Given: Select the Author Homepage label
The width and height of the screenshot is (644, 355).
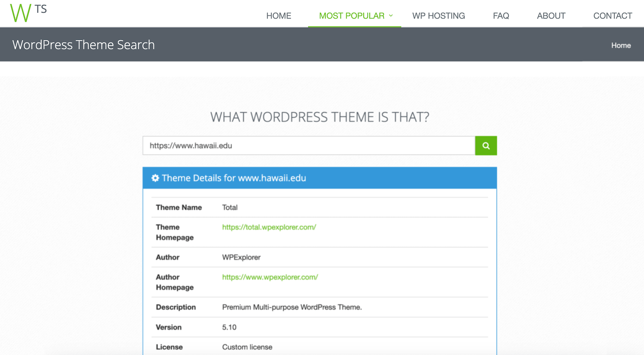Looking at the screenshot, I should click(x=175, y=282).
